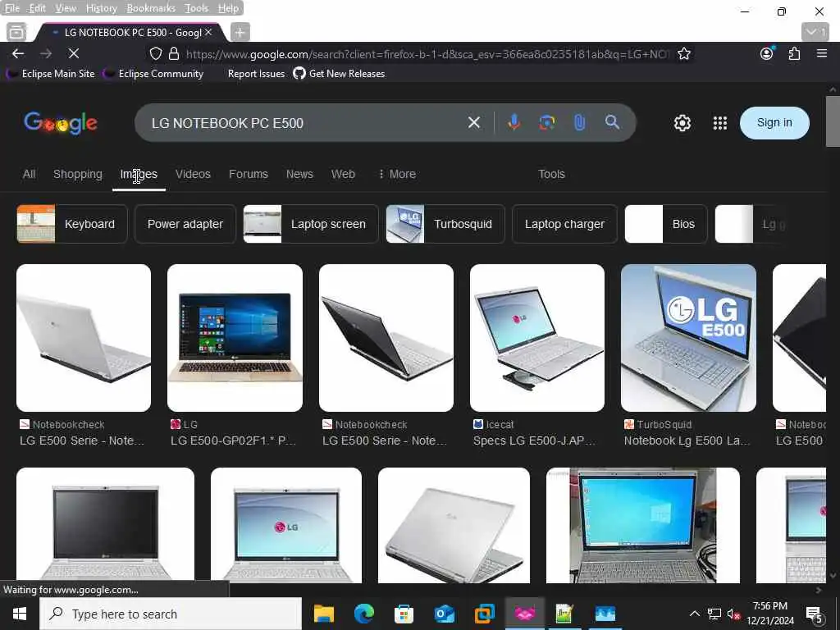Launch Microsoft Edge from the taskbar
The height and width of the screenshot is (630, 840).
click(x=363, y=614)
